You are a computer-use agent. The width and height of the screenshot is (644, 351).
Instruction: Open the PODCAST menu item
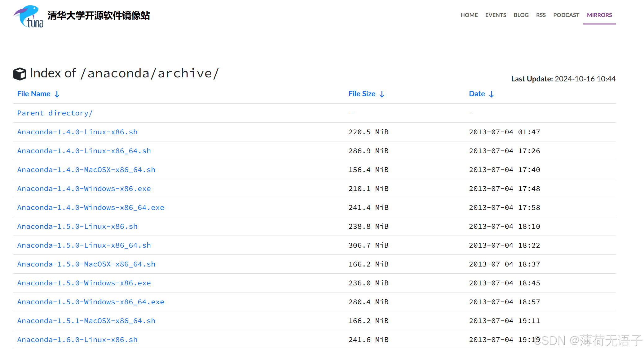[x=566, y=15]
